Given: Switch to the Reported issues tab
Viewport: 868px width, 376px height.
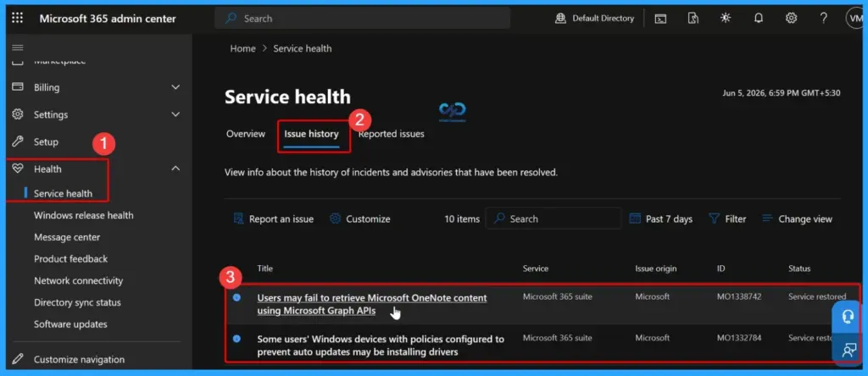Looking at the screenshot, I should tap(392, 134).
